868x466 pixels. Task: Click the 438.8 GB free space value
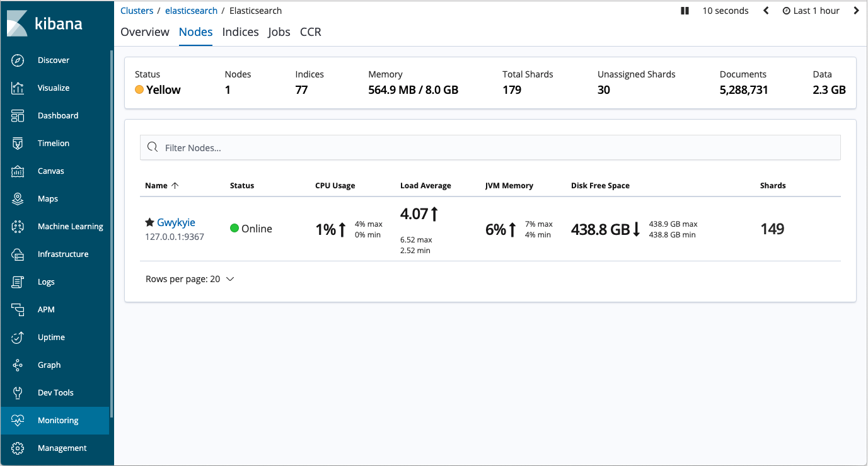(600, 230)
